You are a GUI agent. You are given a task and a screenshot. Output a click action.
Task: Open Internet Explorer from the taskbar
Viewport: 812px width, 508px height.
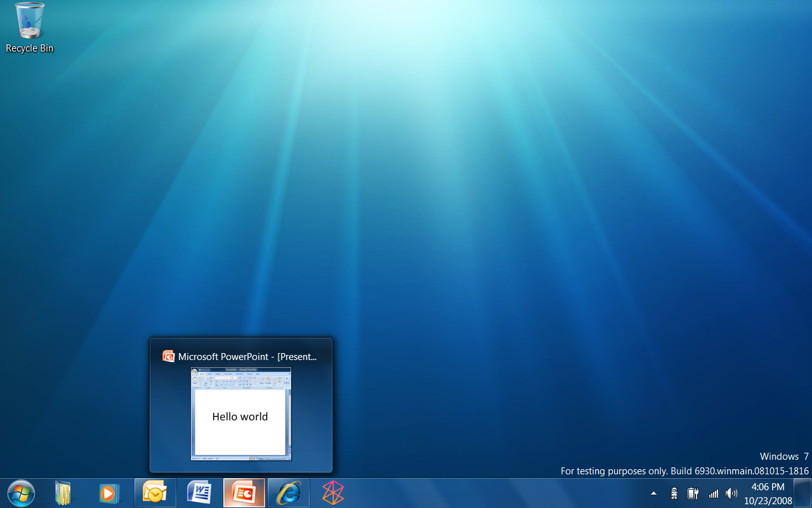(289, 493)
